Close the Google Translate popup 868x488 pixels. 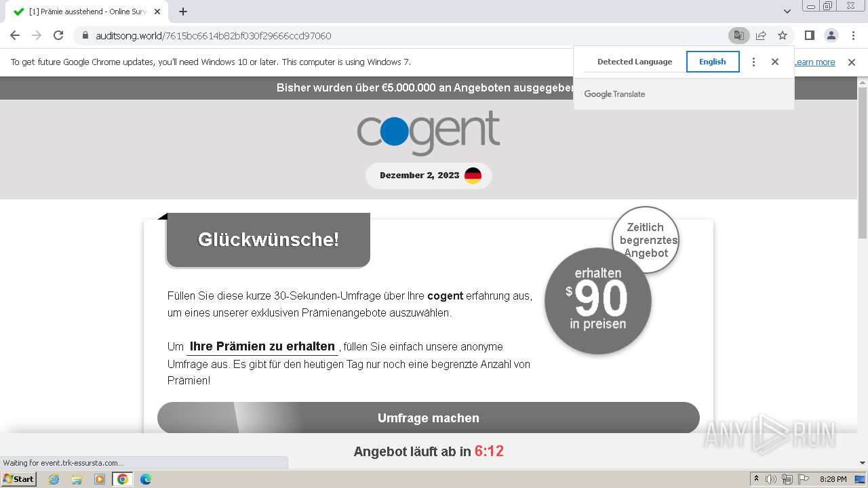point(775,62)
